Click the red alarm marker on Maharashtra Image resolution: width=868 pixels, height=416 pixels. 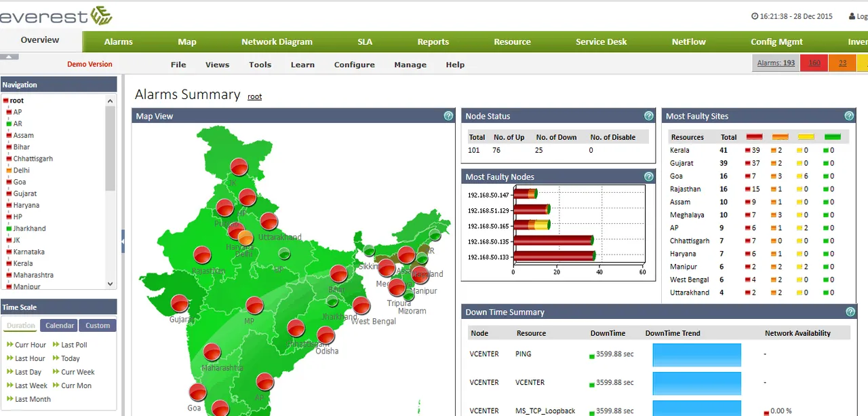(212, 352)
